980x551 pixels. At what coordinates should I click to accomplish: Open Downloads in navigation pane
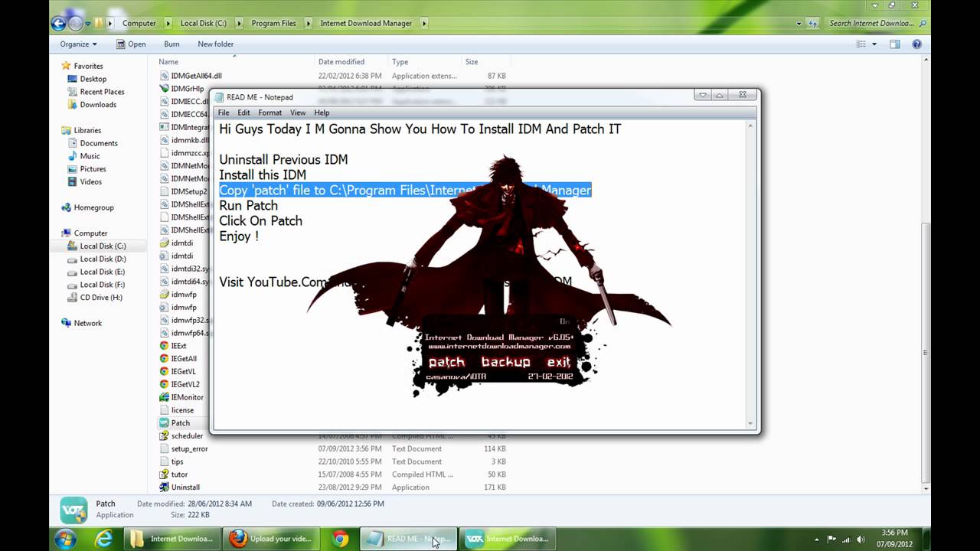(98, 105)
